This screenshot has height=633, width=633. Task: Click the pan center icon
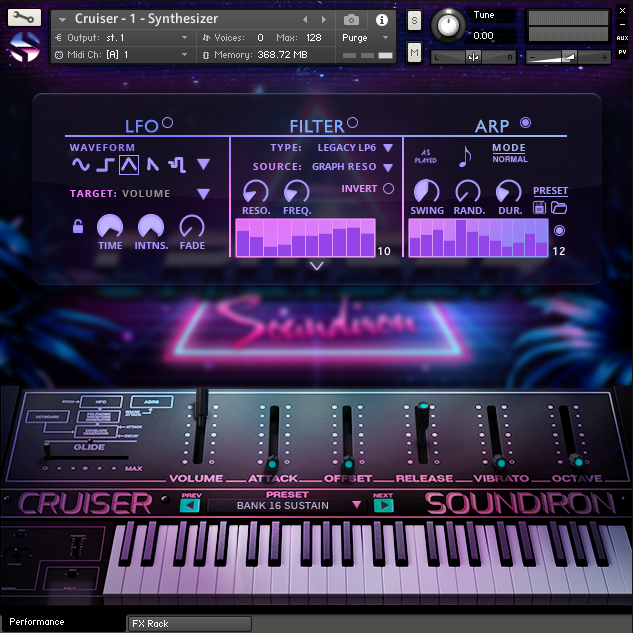[x=473, y=57]
